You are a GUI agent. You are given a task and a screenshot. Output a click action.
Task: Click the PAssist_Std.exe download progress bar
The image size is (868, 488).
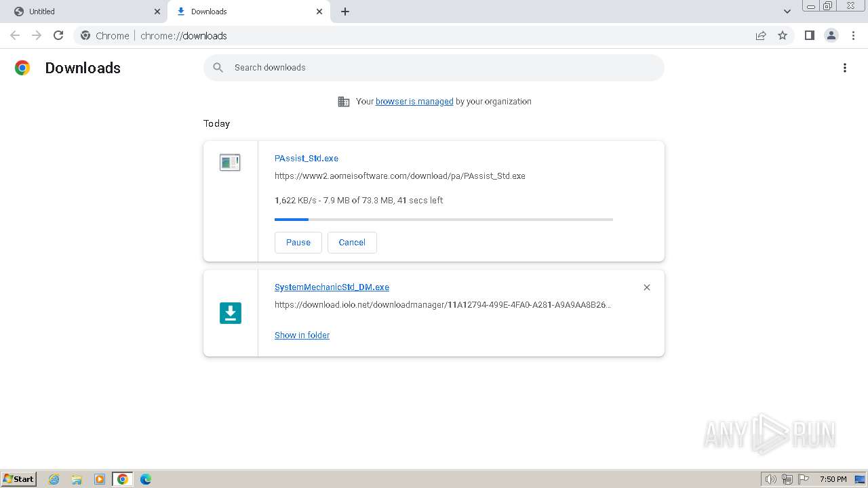tap(443, 220)
